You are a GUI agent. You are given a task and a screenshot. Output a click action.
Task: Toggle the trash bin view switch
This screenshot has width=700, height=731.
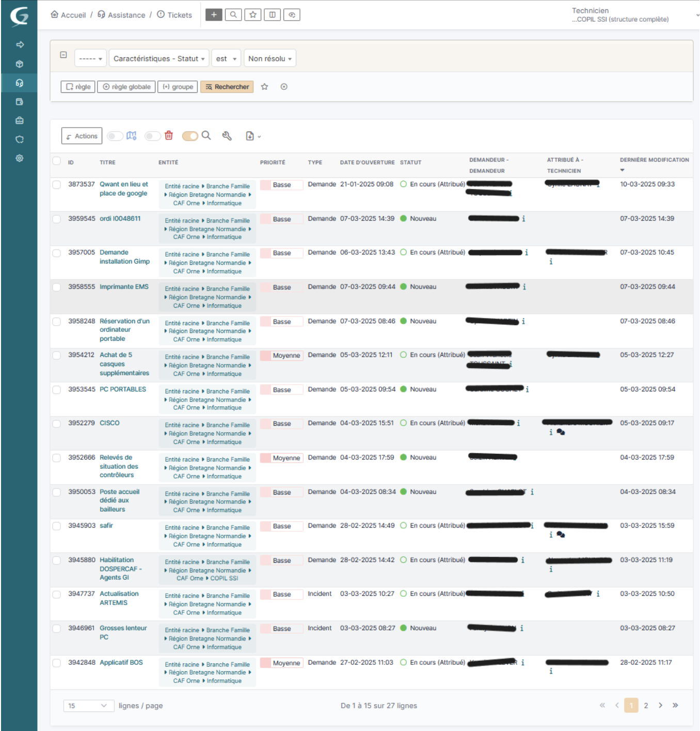point(152,136)
